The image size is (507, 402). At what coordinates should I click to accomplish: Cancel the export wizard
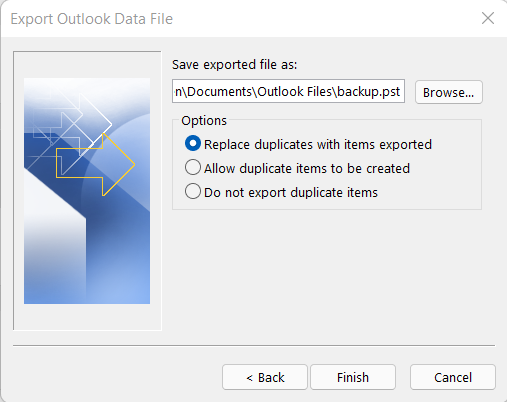pos(453,377)
